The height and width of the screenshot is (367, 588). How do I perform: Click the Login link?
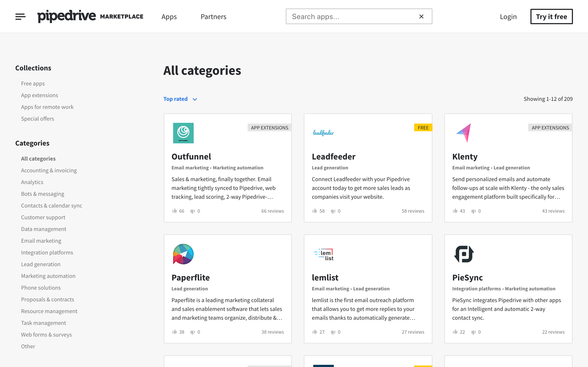point(508,16)
